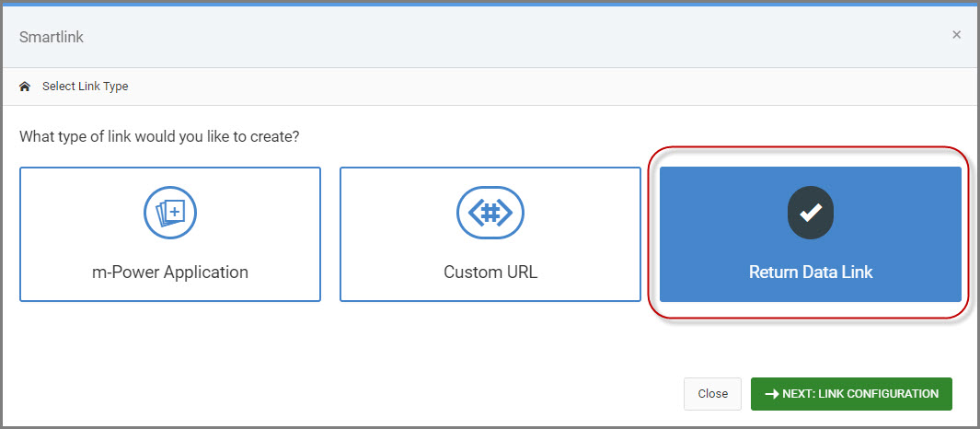This screenshot has height=429, width=980.
Task: Proceed with NEXT: LINK CONFIGURATION text
Action: coord(860,394)
